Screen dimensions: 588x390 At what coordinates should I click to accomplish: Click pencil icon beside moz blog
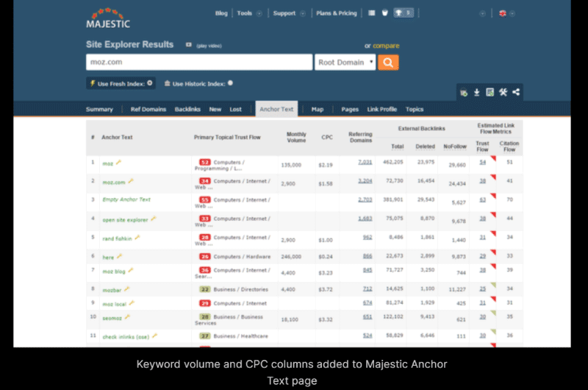point(131,270)
